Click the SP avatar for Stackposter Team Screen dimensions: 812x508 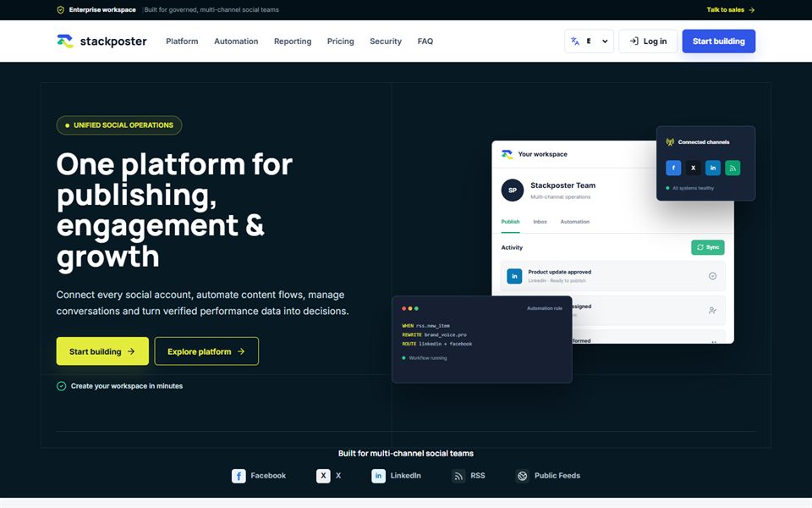pos(513,190)
